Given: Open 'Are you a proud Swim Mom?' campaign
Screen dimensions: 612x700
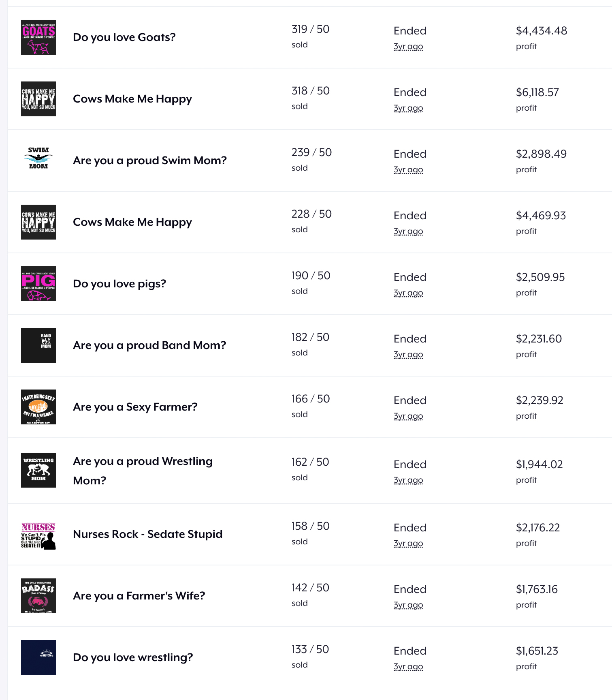Looking at the screenshot, I should click(x=150, y=161).
